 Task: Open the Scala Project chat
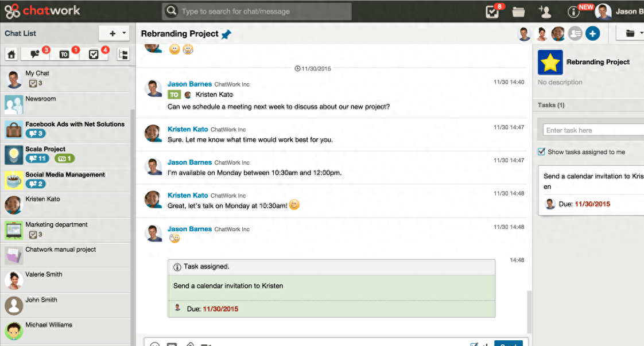pos(45,149)
